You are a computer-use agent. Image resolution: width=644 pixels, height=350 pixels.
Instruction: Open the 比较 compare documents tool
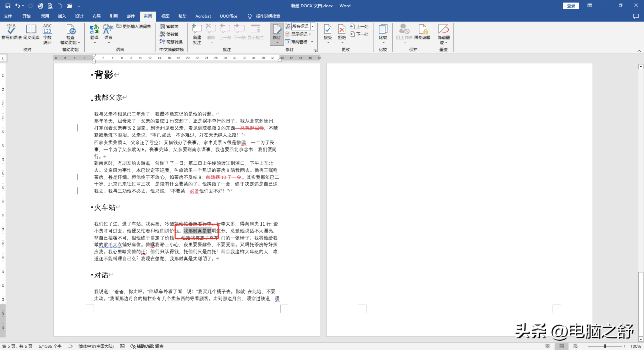pyautogui.click(x=383, y=33)
